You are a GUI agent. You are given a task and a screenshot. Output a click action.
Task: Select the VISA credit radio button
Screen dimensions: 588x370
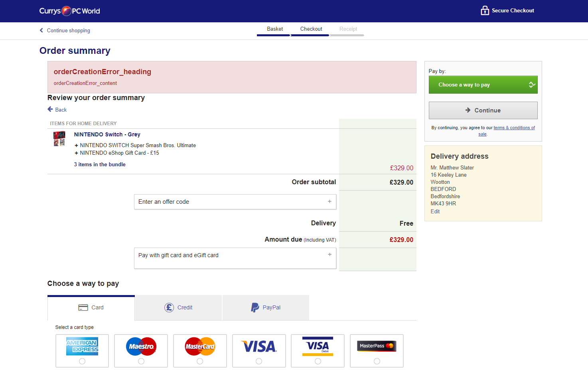pyautogui.click(x=259, y=361)
